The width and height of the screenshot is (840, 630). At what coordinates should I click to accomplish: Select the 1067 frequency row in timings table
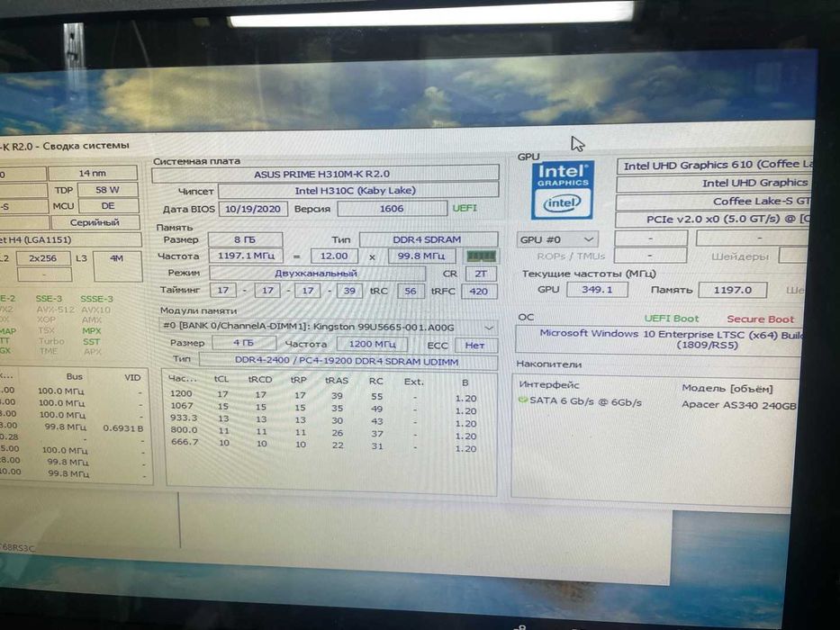point(323,409)
